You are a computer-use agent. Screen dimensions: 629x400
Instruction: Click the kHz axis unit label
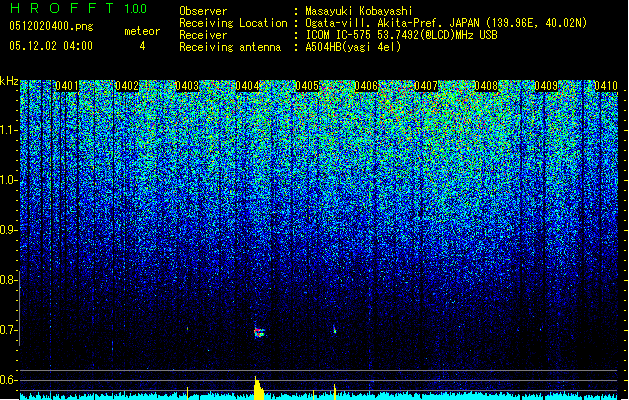(x=9, y=82)
